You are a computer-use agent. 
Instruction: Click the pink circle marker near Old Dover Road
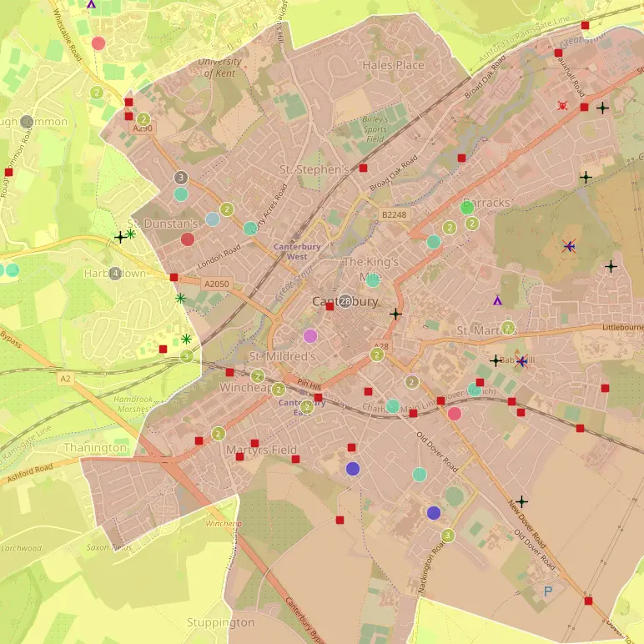point(455,414)
